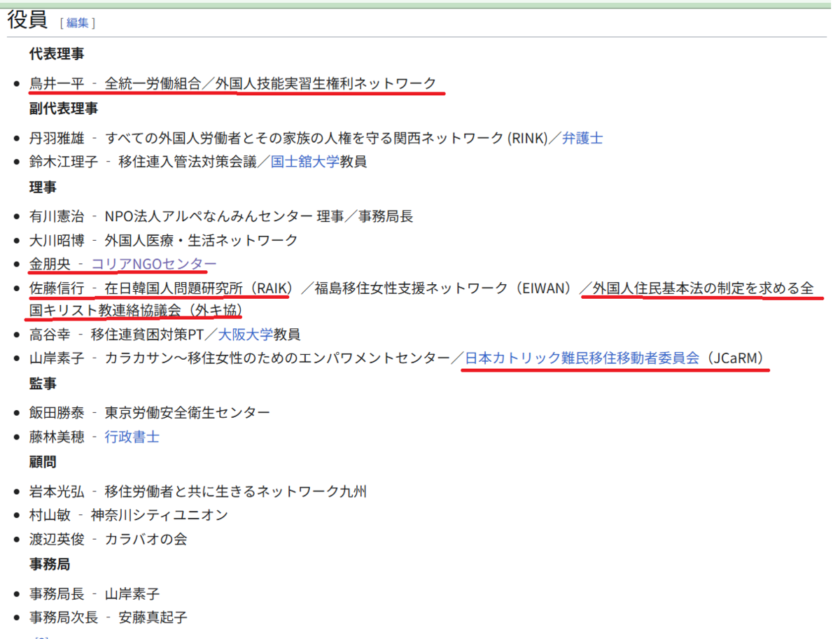The width and height of the screenshot is (840, 639).
Task: Click NPO法人アルペなんみんセンター text
Action: [x=208, y=216]
